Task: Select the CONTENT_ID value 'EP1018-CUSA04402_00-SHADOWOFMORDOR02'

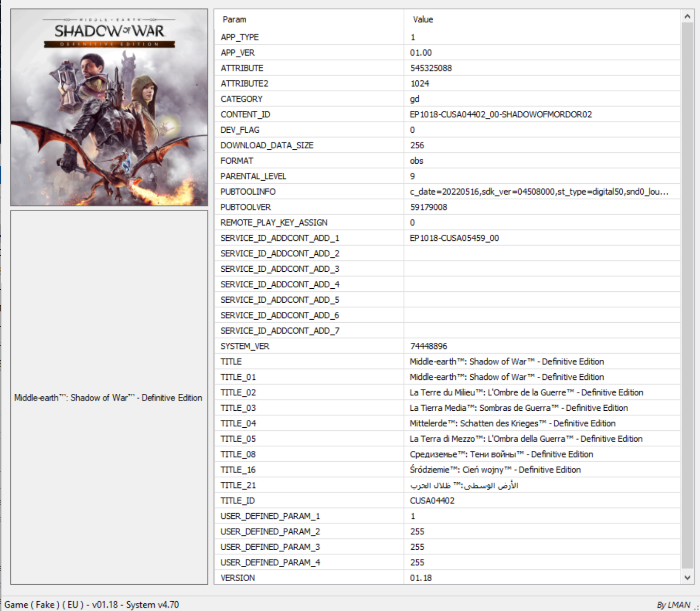Action: coord(501,114)
